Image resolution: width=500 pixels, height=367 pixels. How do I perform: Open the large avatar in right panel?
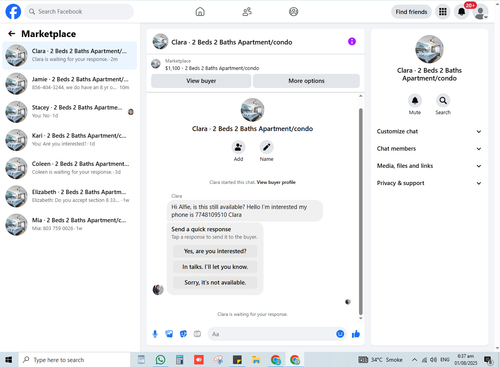pyautogui.click(x=429, y=49)
